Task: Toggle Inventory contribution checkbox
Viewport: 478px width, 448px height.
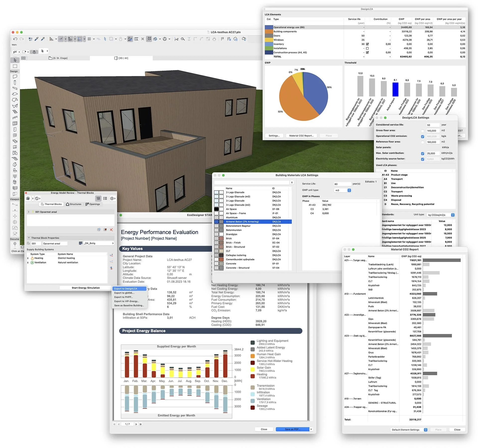Action: tap(367, 44)
